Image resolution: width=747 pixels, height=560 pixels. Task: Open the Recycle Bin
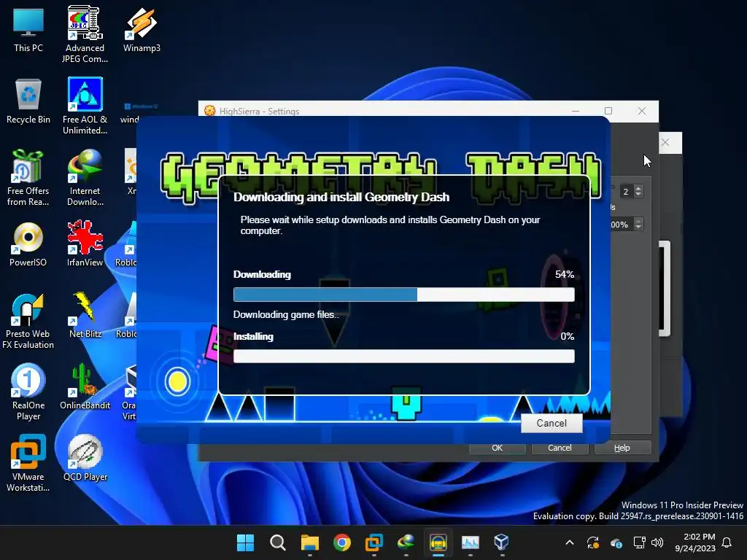click(28, 101)
